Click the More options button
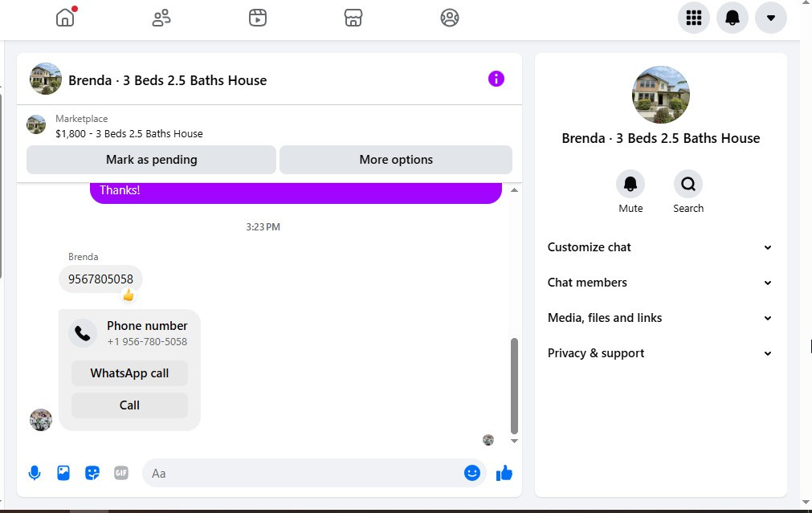This screenshot has height=513, width=812. [x=396, y=160]
